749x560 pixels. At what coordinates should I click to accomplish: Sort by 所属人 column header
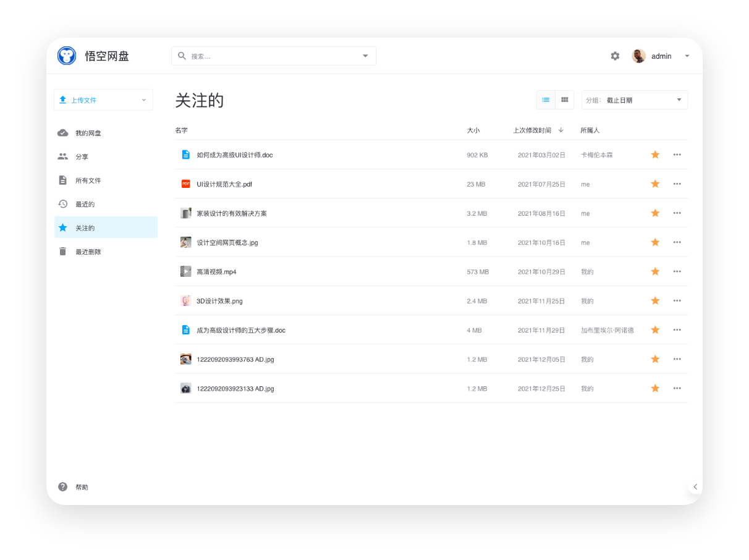tap(590, 130)
